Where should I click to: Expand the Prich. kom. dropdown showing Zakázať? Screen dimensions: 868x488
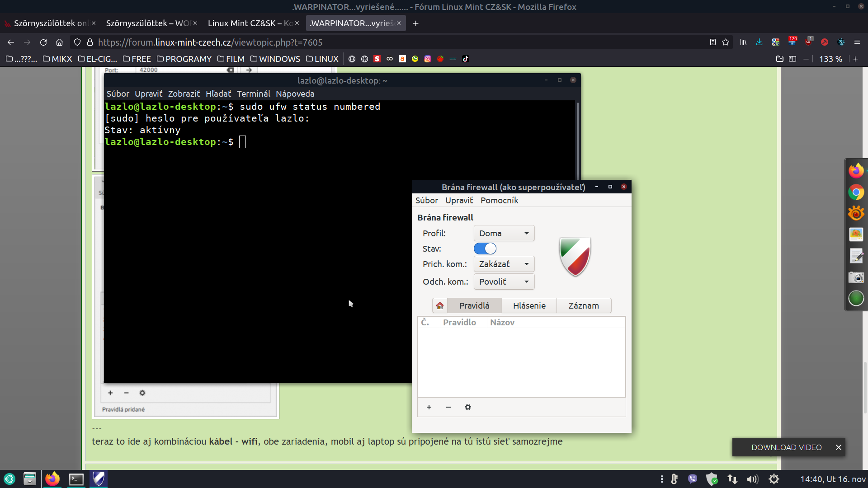point(504,264)
